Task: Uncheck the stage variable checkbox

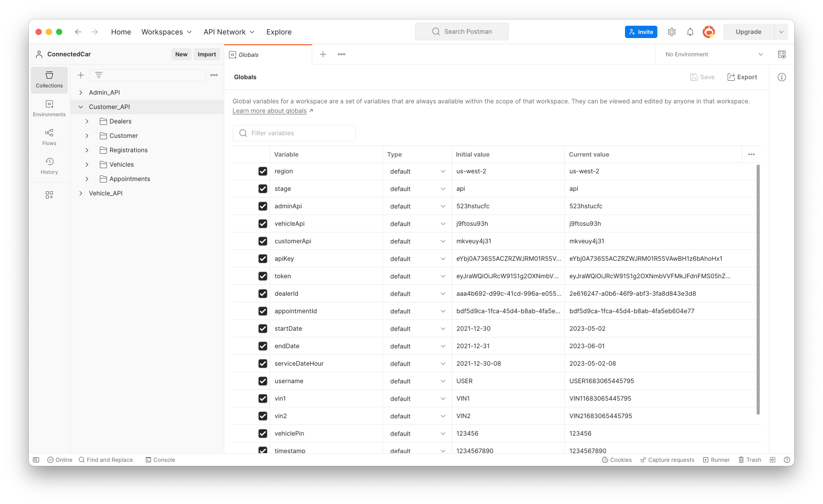Action: coord(263,189)
